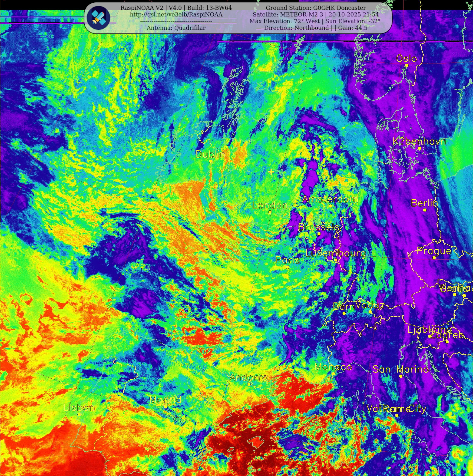473x476 pixels.
Task: Click the Lisbon city marker dot
Action: [x=79, y=414]
